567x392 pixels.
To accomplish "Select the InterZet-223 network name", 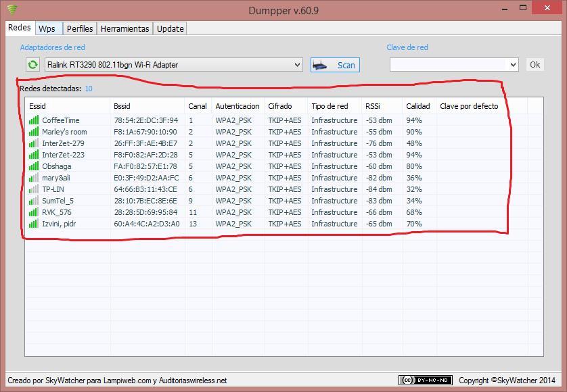I will 64,155.
